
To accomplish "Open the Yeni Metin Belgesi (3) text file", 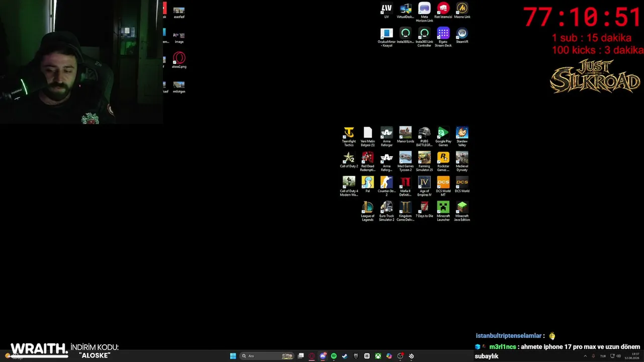I will pyautogui.click(x=368, y=137).
